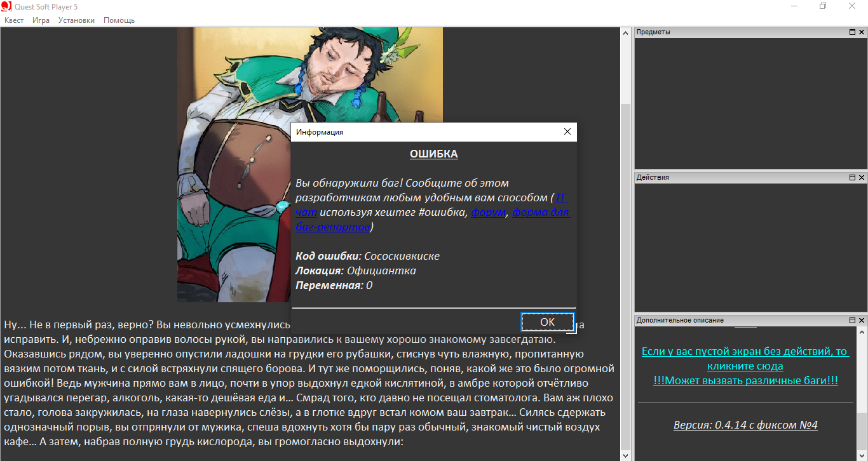Restore down the Quest Soft Player window
Screen dimensions: 868x461
click(824, 6)
